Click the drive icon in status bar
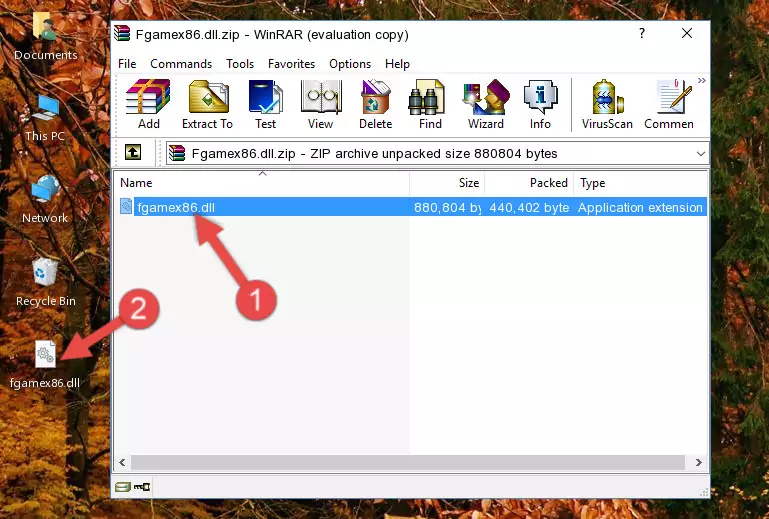769x519 pixels. (123, 487)
